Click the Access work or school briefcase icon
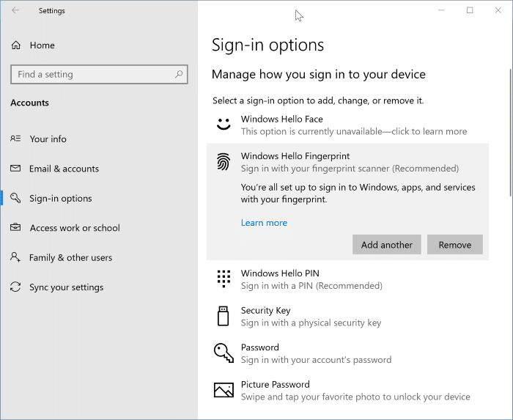The width and height of the screenshot is (513, 420). pyautogui.click(x=15, y=227)
